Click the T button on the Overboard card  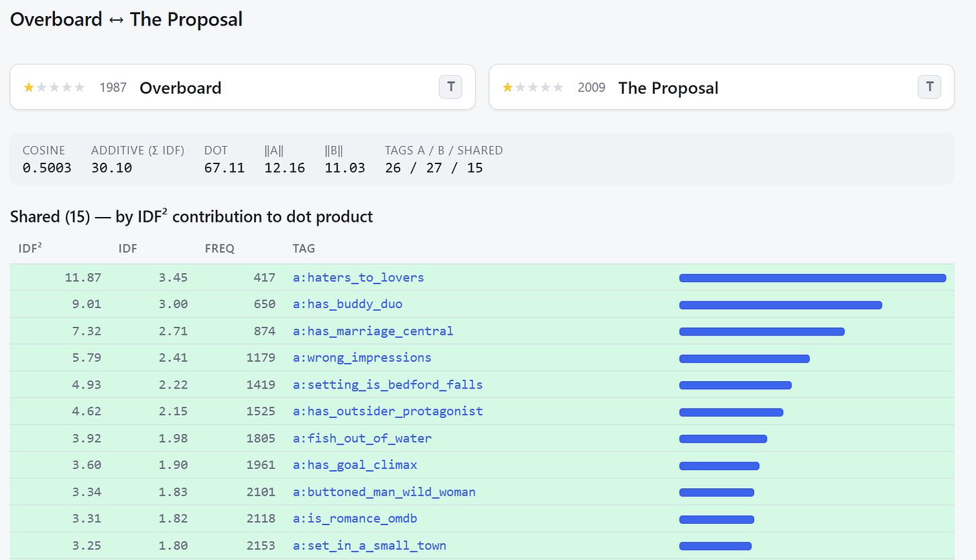coord(450,87)
